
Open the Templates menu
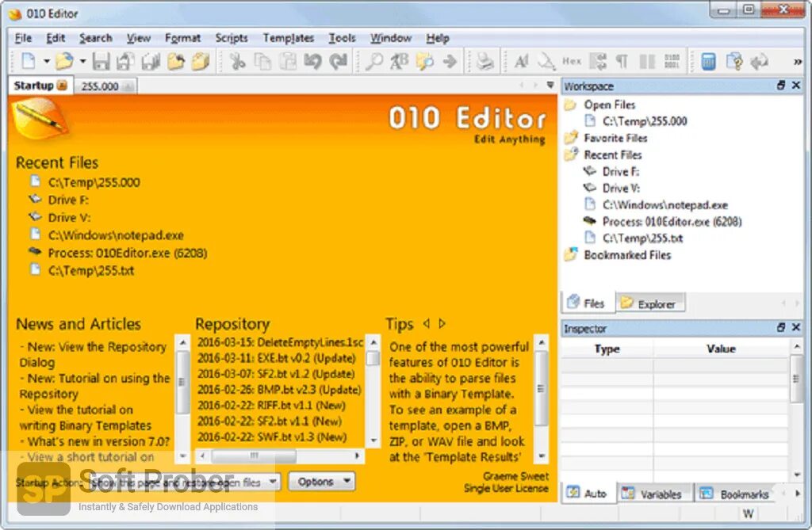(x=289, y=38)
